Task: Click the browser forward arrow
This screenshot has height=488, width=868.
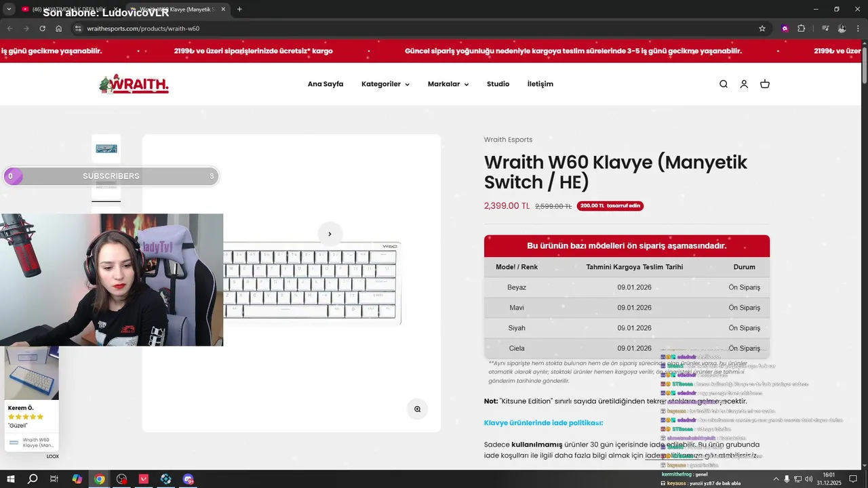Action: click(26, 28)
